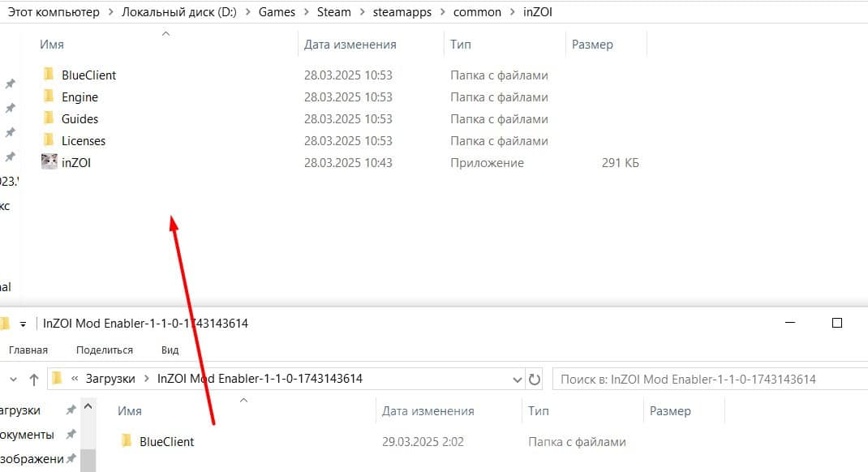
Task: Go up one folder level in Mod Enabler window
Action: click(34, 380)
